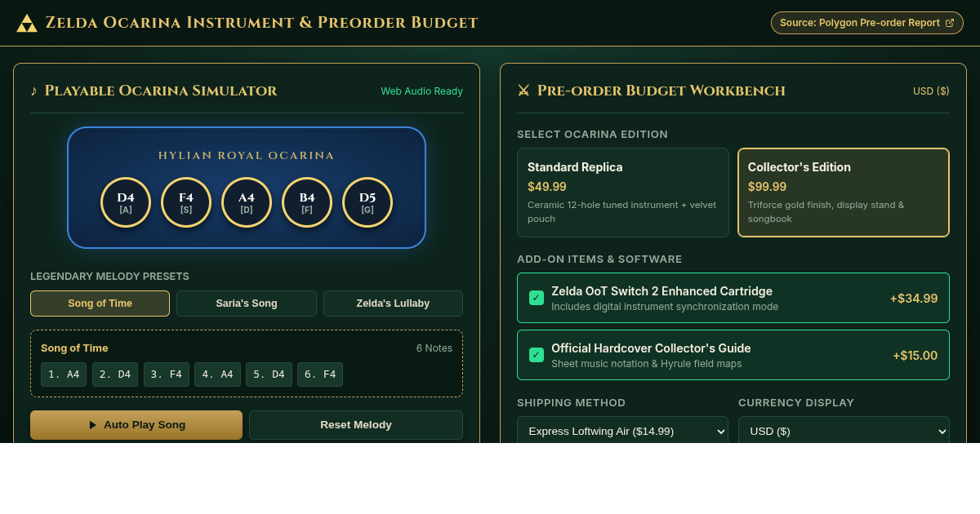Click the "Hylian Royal Ocarina" title

(247, 155)
